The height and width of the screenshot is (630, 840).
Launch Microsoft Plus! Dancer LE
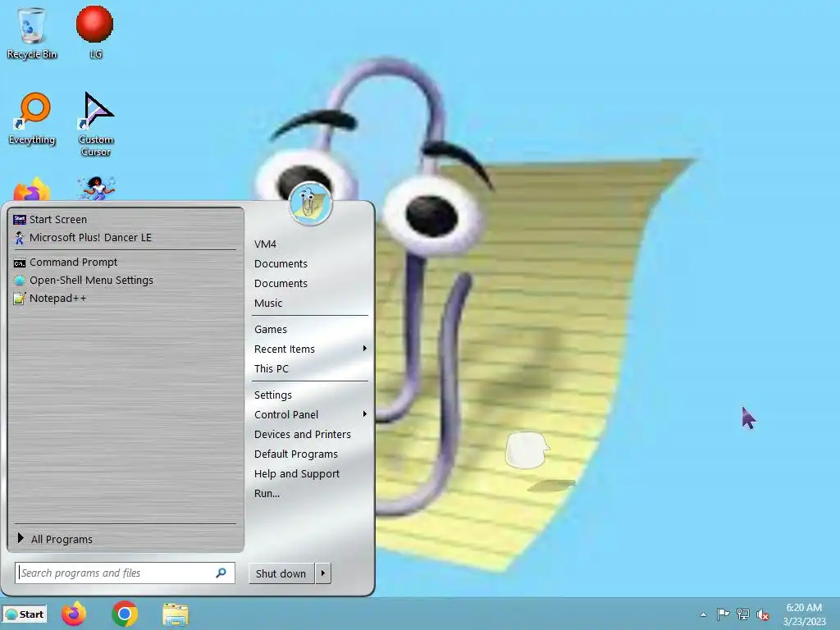coord(126,238)
